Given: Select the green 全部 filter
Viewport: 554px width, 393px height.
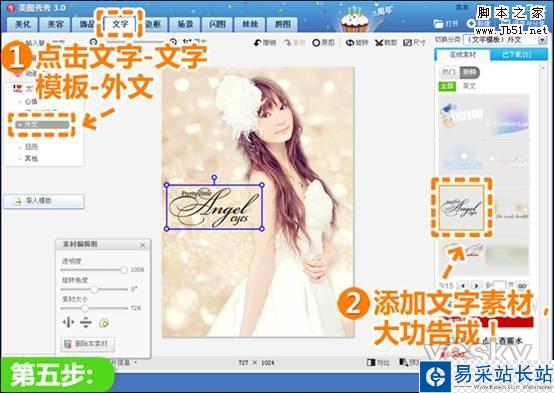Looking at the screenshot, I should click(447, 86).
